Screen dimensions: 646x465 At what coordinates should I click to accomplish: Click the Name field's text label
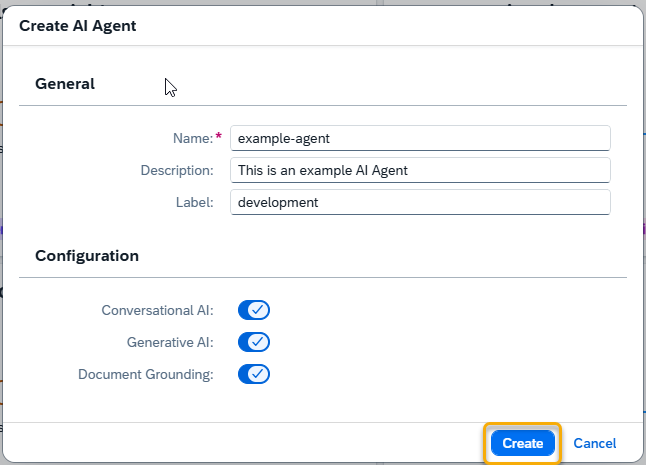point(192,138)
